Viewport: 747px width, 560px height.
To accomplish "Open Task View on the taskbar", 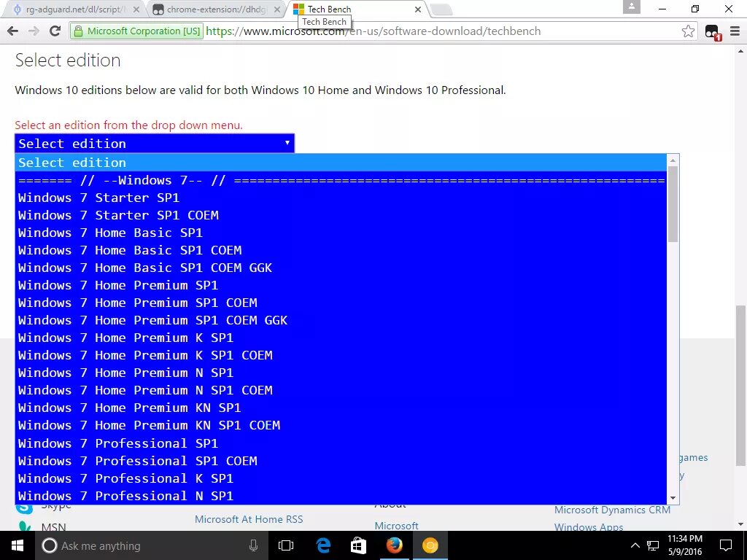I will (286, 545).
